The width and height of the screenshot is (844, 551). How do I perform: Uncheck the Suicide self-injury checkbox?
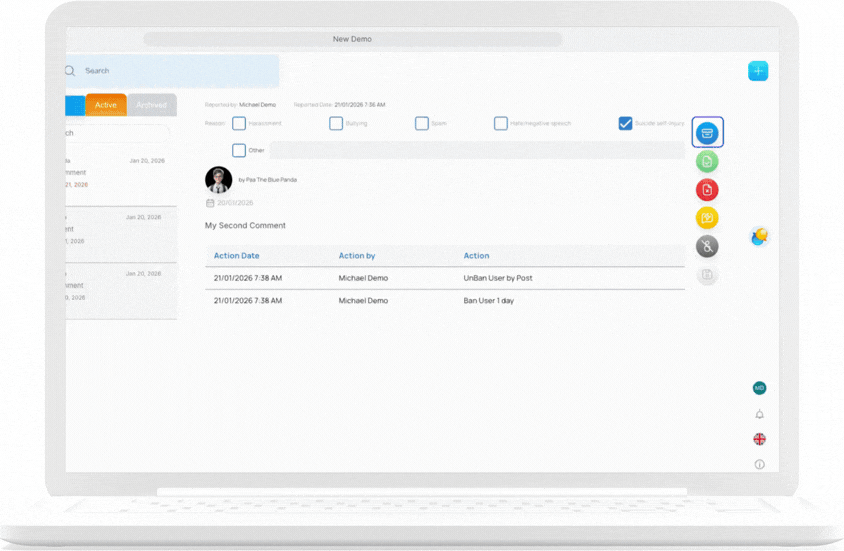click(625, 124)
